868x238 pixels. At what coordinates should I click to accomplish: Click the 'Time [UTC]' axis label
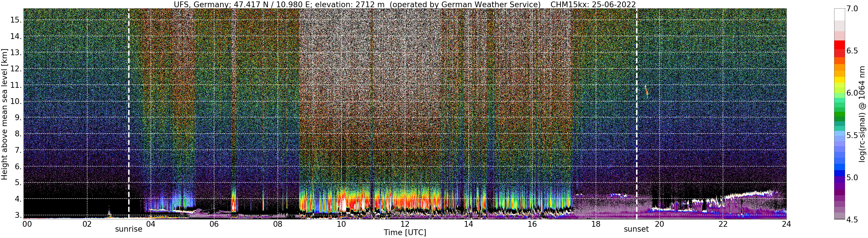point(405,233)
